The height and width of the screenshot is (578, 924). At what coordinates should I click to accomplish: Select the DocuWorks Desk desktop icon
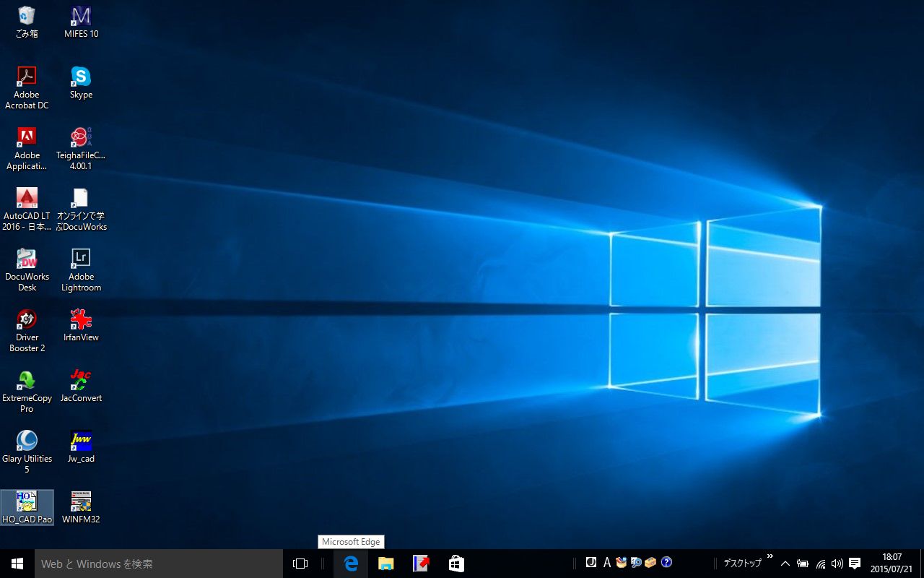[27, 259]
